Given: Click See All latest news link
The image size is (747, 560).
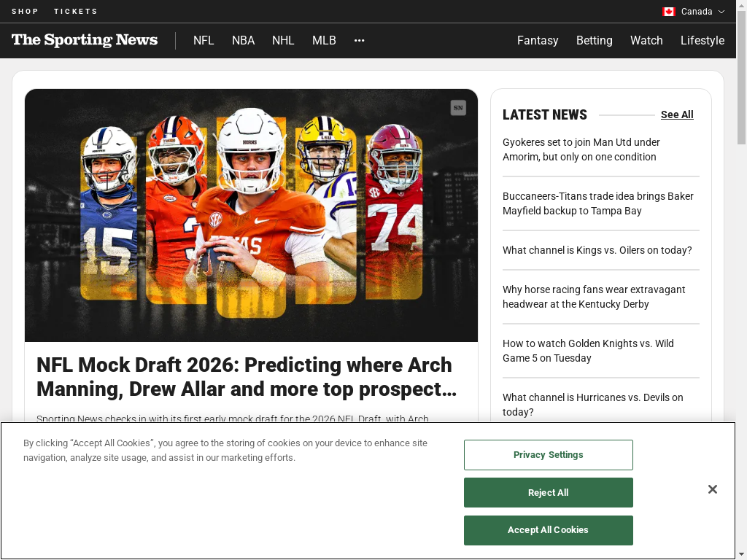Looking at the screenshot, I should 677,114.
